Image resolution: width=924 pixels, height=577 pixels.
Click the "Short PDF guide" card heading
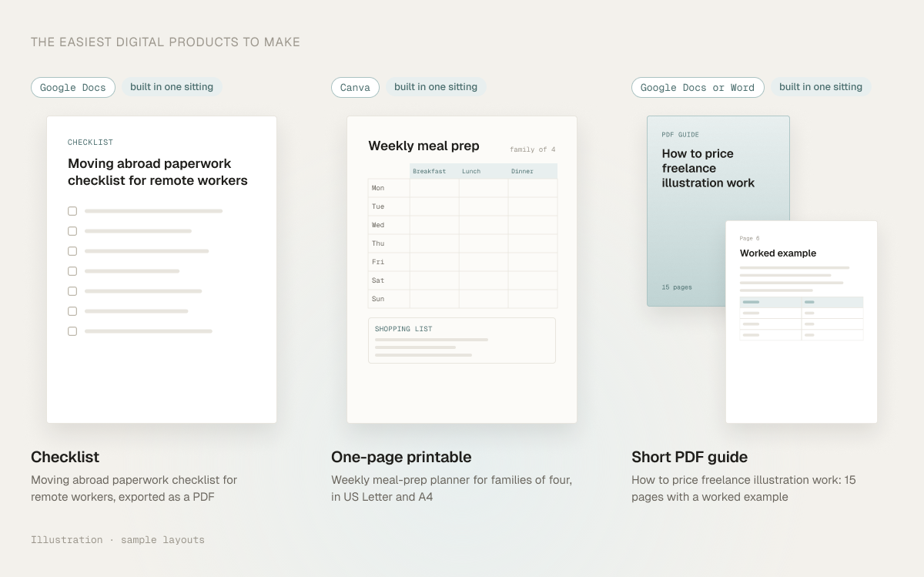pos(690,457)
